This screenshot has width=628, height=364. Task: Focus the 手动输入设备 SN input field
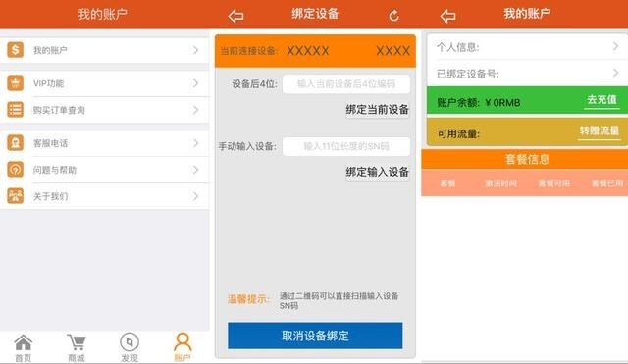[346, 146]
